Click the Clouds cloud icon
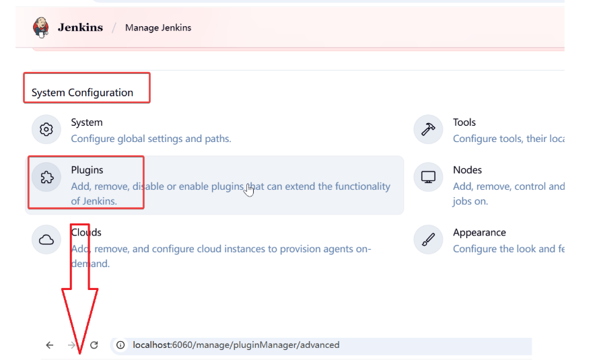 (x=46, y=240)
